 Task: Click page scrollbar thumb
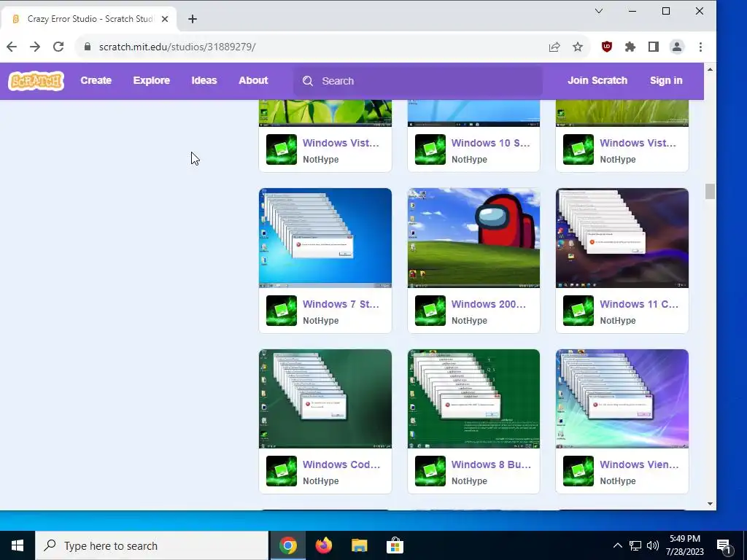click(710, 191)
